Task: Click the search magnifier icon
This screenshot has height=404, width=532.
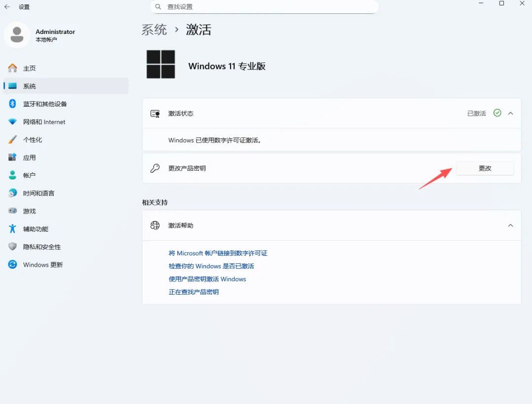Action: click(x=158, y=6)
